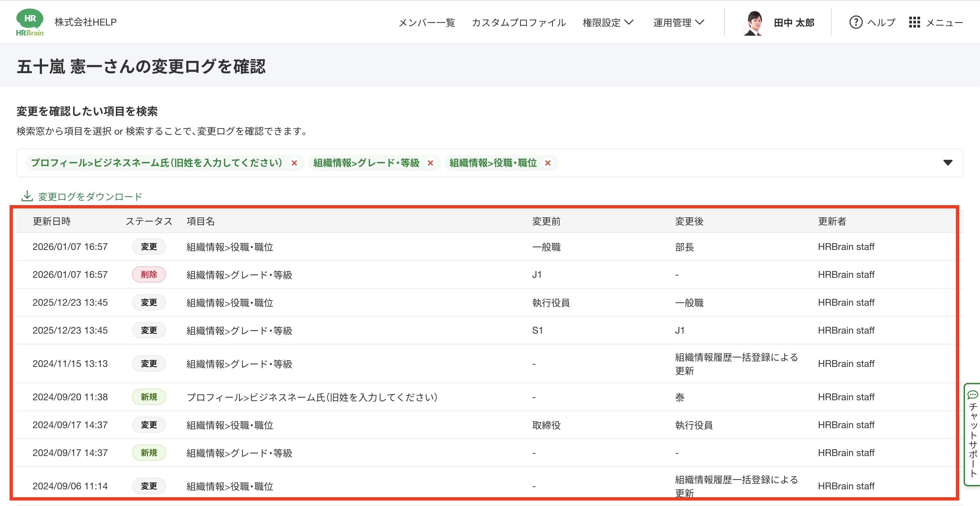Viewport: 980px width, 506px height.
Task: Click the 更新日時 column header
Action: click(x=52, y=221)
